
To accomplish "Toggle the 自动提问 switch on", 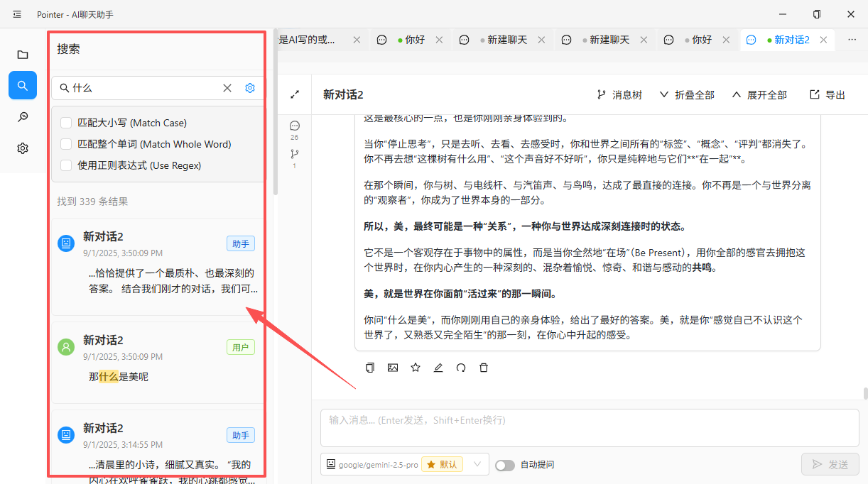I will click(505, 465).
